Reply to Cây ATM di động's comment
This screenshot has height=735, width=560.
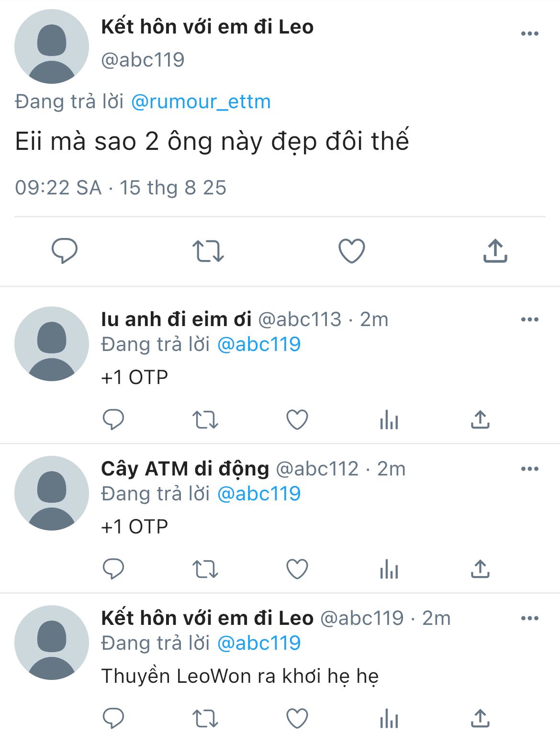tap(113, 569)
